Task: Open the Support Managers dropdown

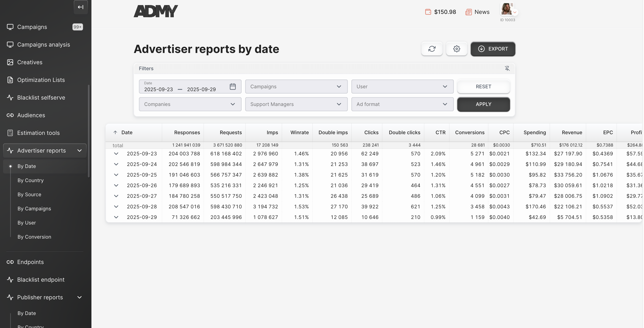Action: 296,104
